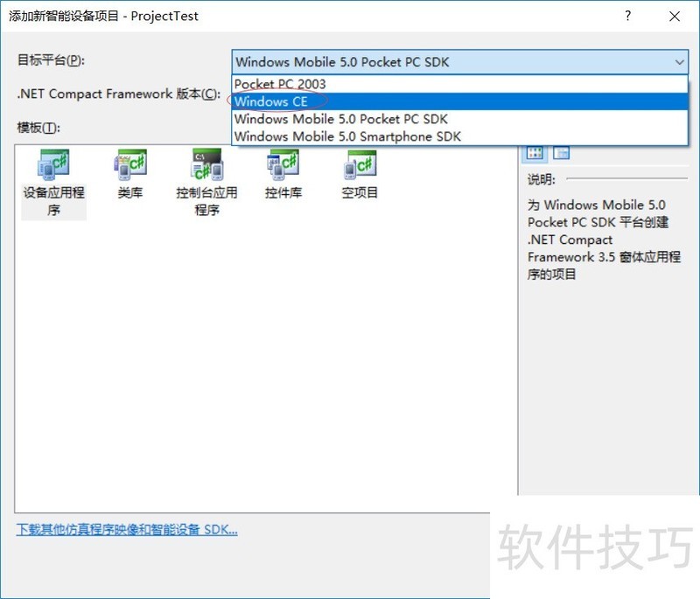Screen dimensions: 700x599
Task: Select the 空项目 (Empty Project) template icon
Action: (359, 166)
